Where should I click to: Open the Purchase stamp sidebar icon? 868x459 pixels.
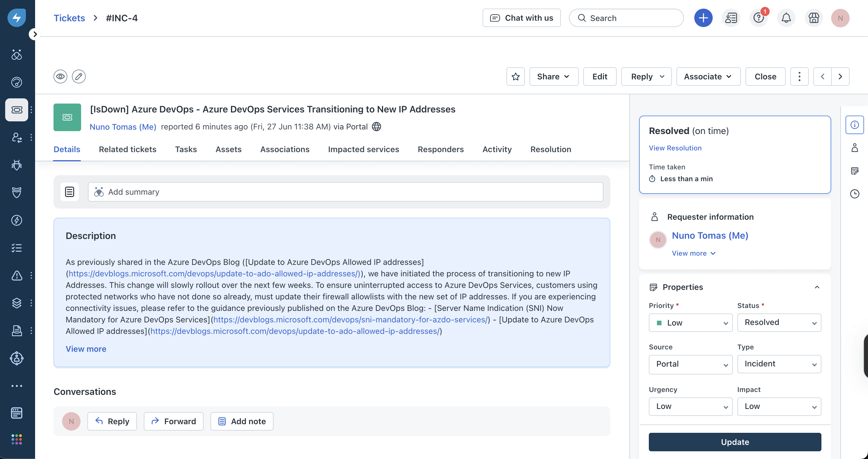coord(16,331)
